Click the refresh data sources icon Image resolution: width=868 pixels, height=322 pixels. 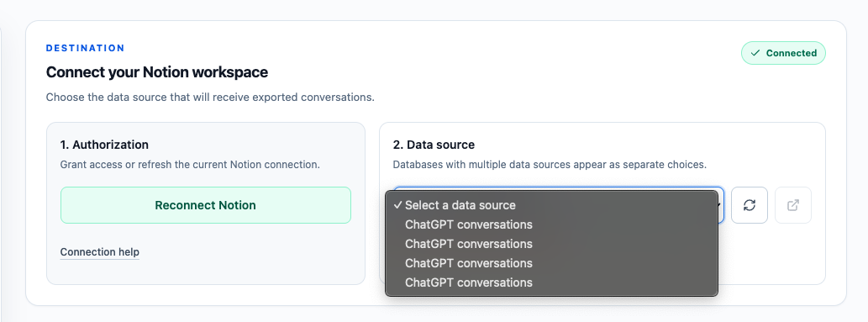click(749, 205)
